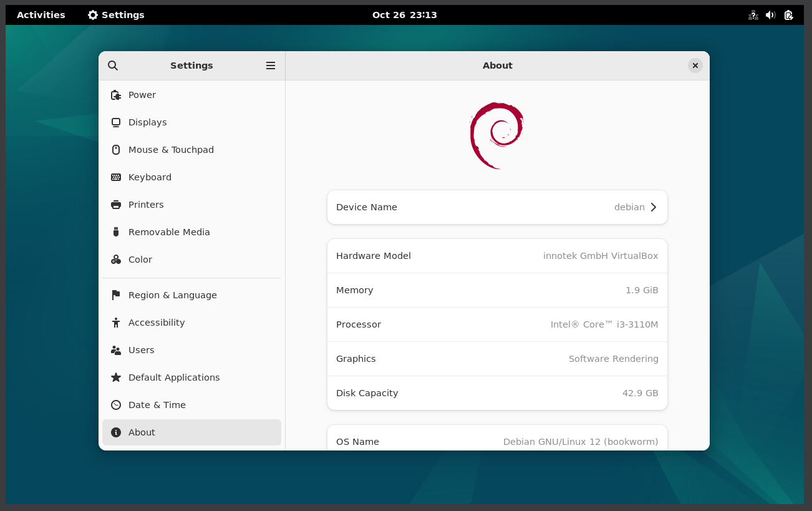Screen dimensions: 812x511
Task: Open the hamburger menu in Settings header
Action: 271,66
